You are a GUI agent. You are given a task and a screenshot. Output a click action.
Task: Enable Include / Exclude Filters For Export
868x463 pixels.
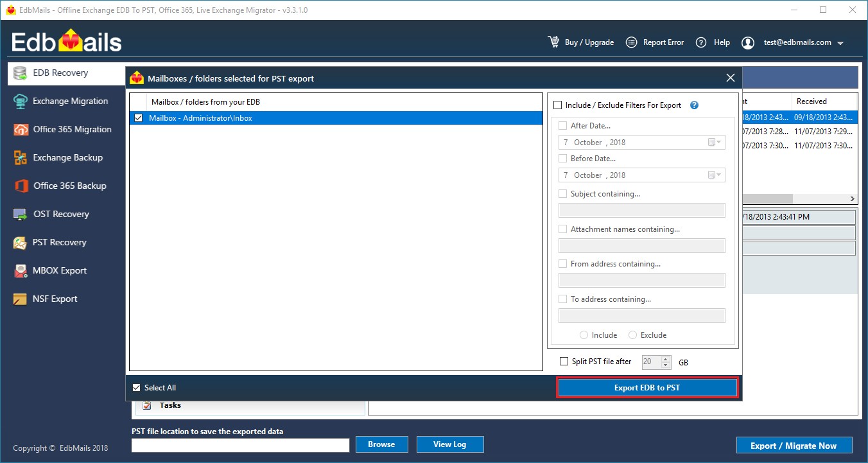[x=557, y=105]
